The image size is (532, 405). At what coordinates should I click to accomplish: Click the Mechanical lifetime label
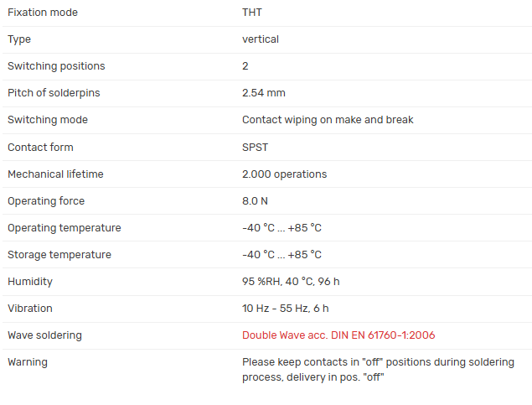[55, 174]
